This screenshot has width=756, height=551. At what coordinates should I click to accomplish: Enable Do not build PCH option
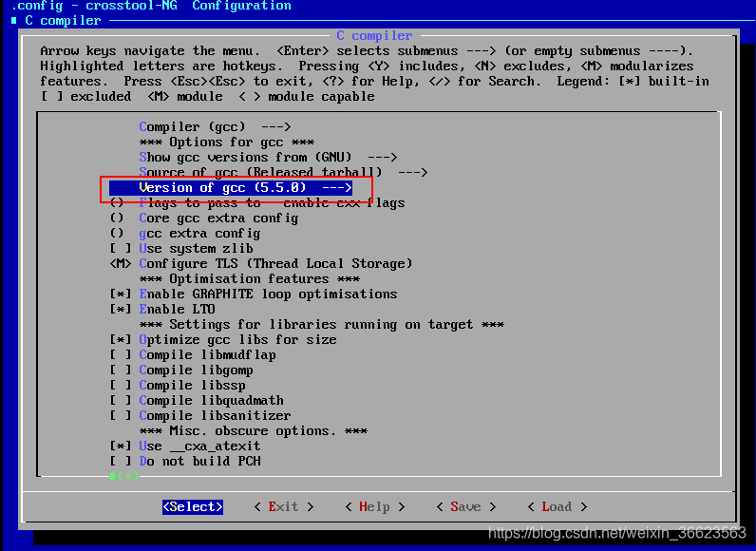coord(185,461)
